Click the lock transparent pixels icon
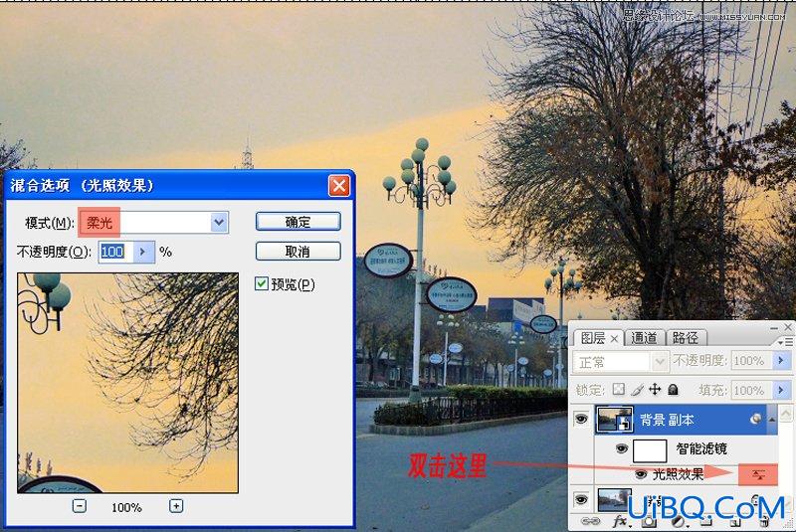Viewport: 796px width, 532px height. click(x=618, y=390)
